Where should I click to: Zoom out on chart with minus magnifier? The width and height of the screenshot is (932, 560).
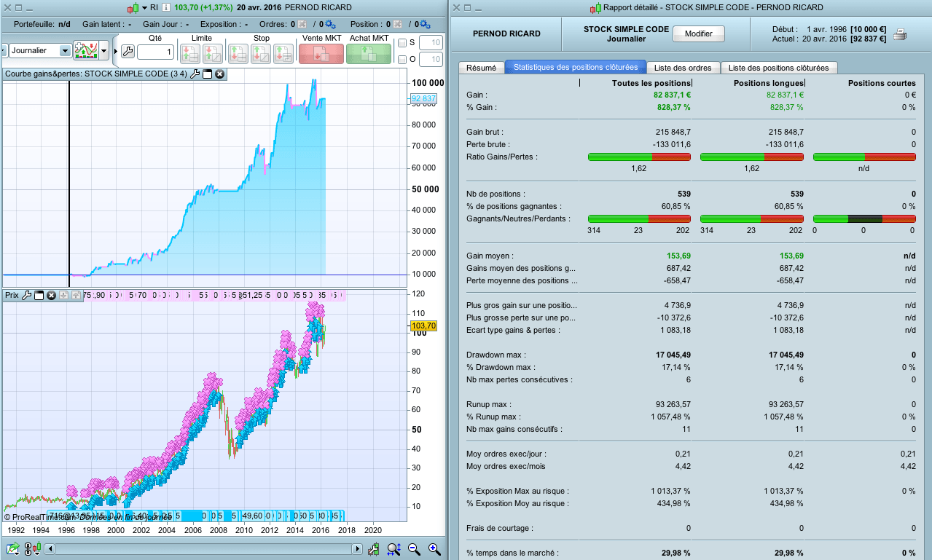414,549
